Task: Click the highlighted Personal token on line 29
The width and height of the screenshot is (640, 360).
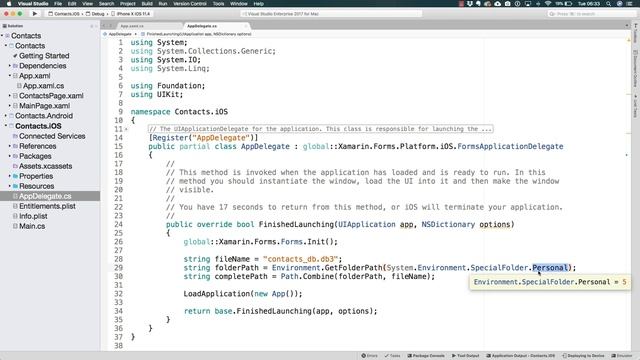Action: [550, 268]
